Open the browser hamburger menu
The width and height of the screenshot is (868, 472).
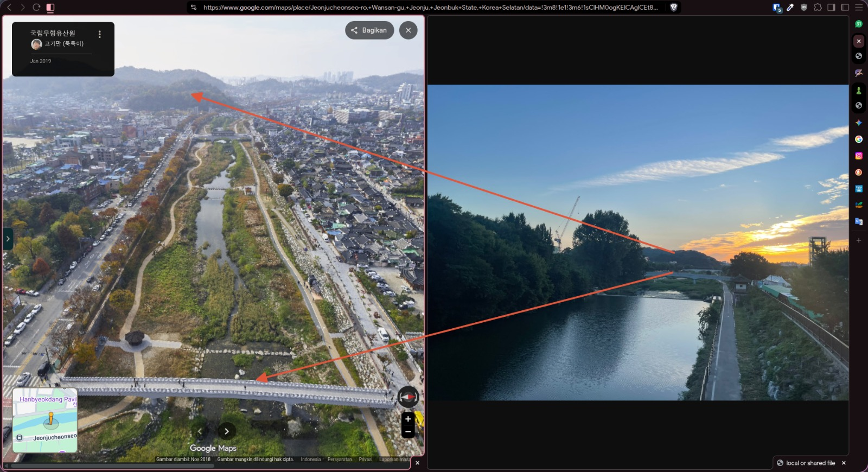[x=859, y=8]
